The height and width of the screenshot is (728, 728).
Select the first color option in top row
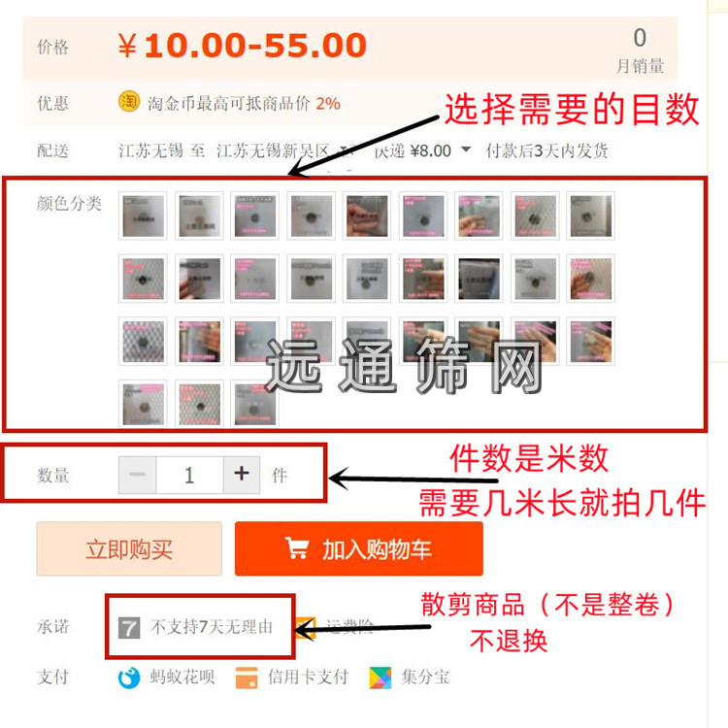pyautogui.click(x=143, y=215)
